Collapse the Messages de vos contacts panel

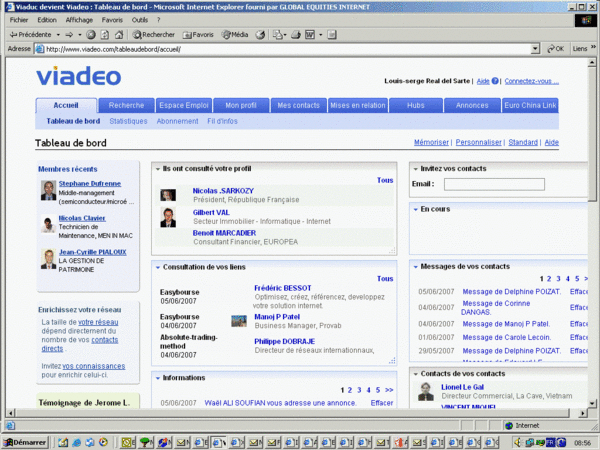tap(416, 267)
